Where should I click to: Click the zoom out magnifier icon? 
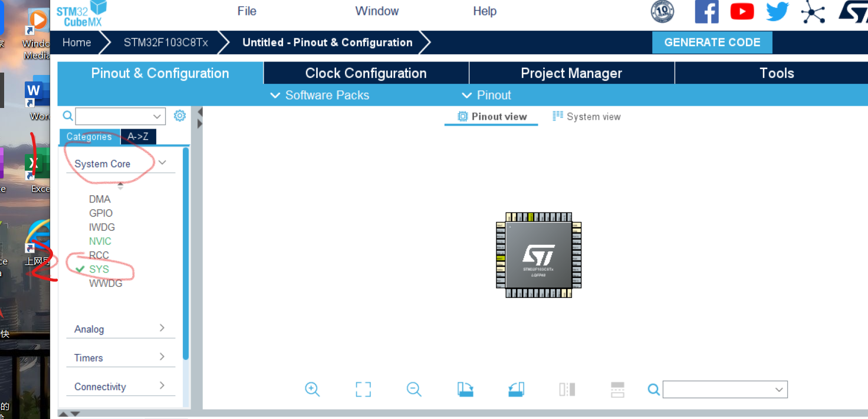(414, 389)
